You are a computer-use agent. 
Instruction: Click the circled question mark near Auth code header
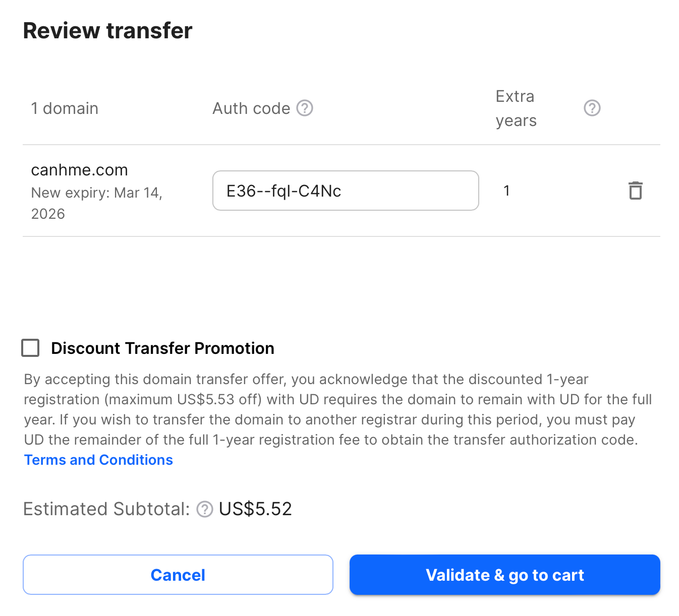[x=305, y=108]
